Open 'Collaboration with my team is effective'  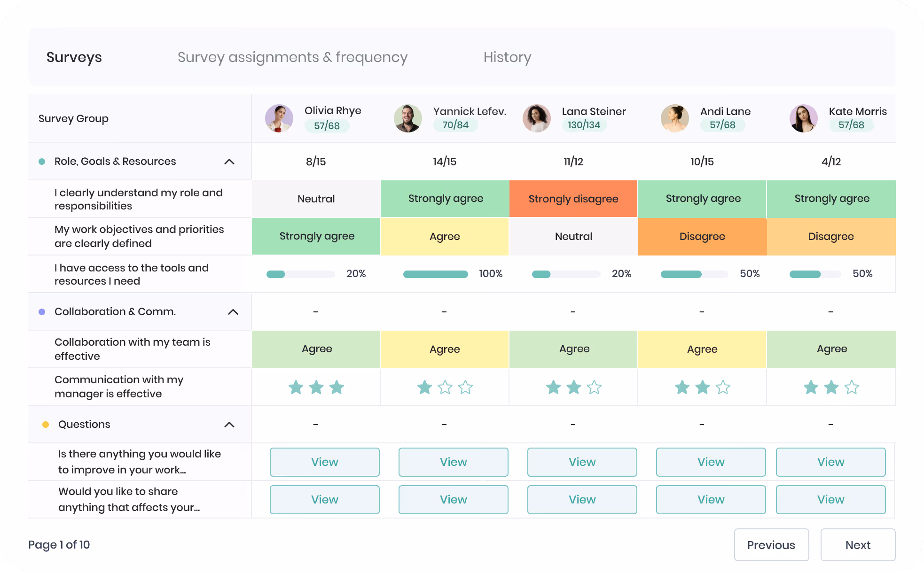[x=133, y=349]
